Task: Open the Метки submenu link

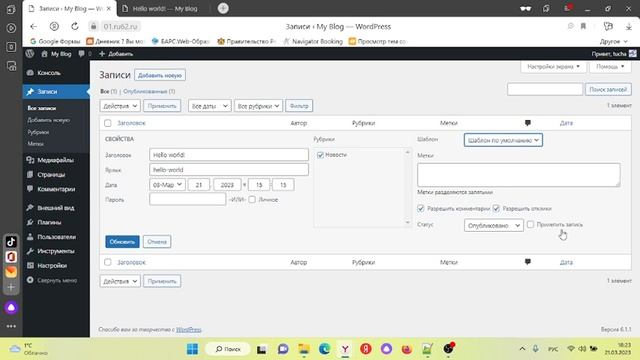Action: [x=36, y=144]
